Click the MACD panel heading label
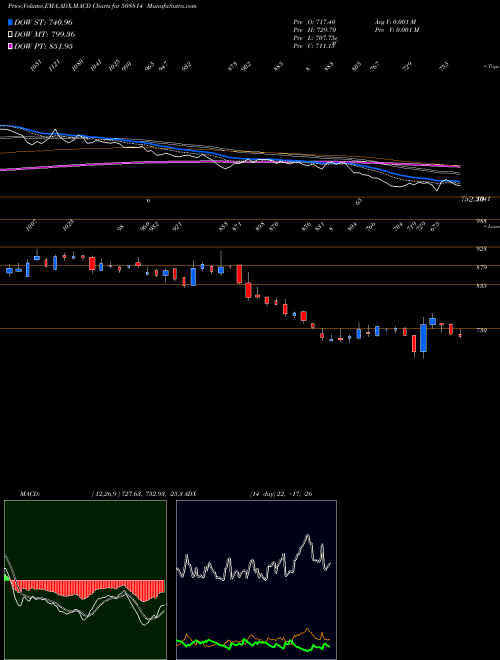 [x=30, y=494]
